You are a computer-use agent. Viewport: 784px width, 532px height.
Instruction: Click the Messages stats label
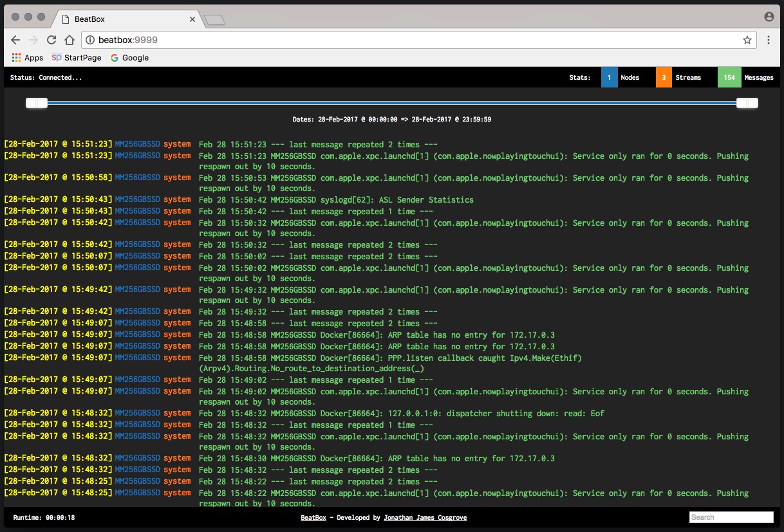(x=759, y=78)
